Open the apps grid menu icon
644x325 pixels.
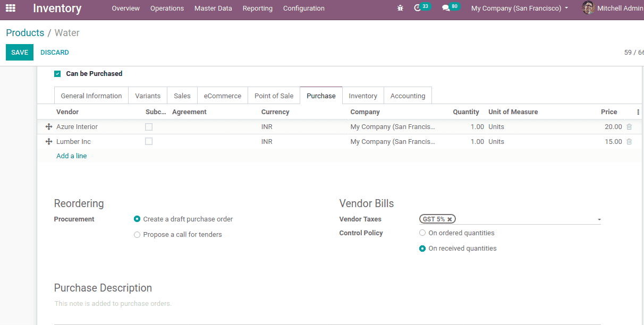point(11,8)
